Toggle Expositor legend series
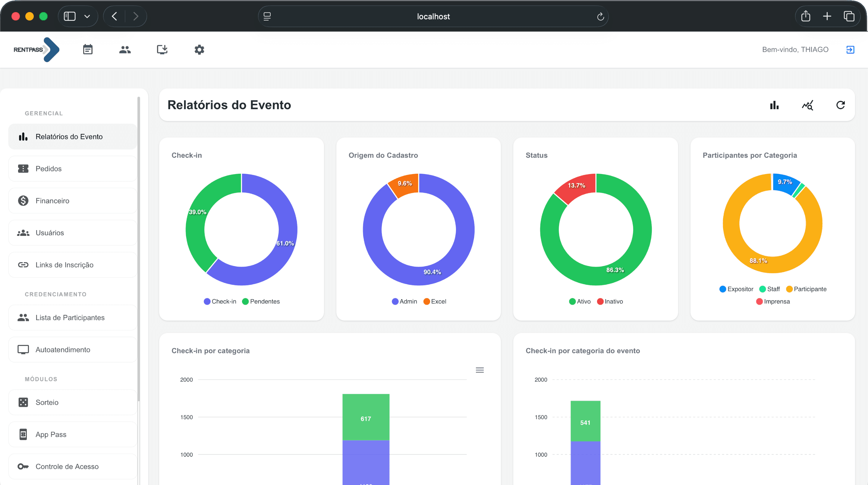The image size is (868, 485). [x=736, y=289]
